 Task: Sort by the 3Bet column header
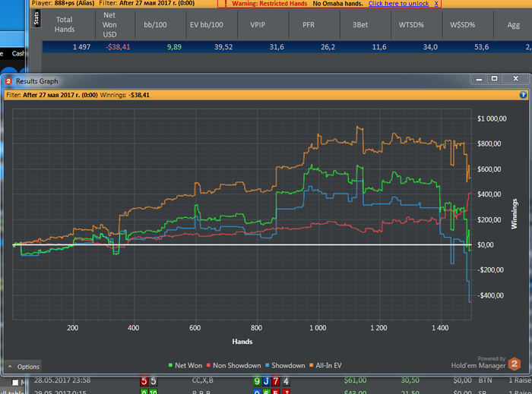(x=360, y=25)
